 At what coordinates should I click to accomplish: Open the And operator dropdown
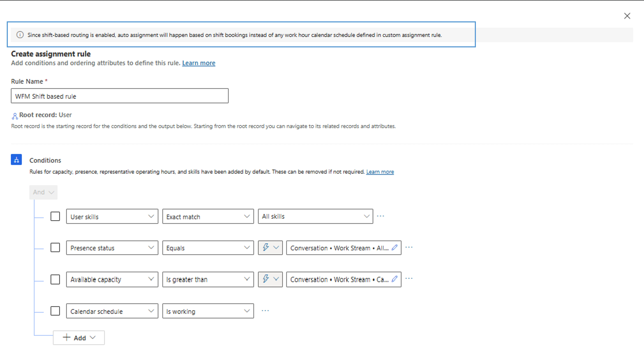click(43, 192)
